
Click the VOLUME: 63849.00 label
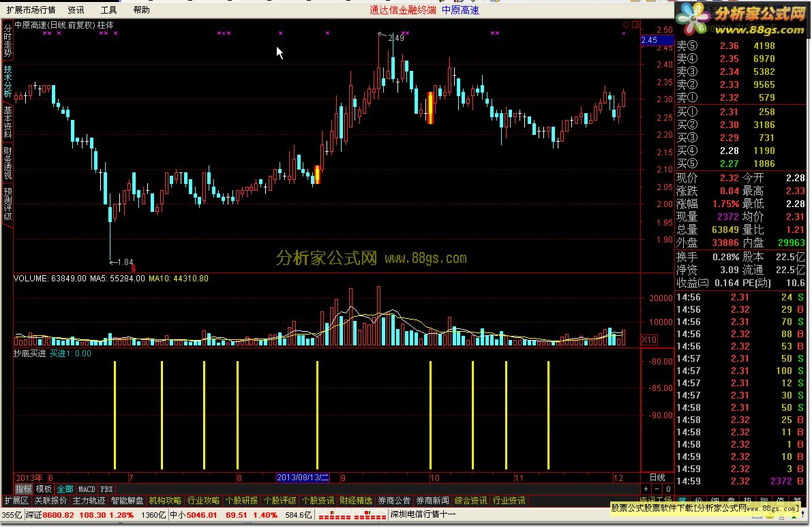[x=50, y=279]
